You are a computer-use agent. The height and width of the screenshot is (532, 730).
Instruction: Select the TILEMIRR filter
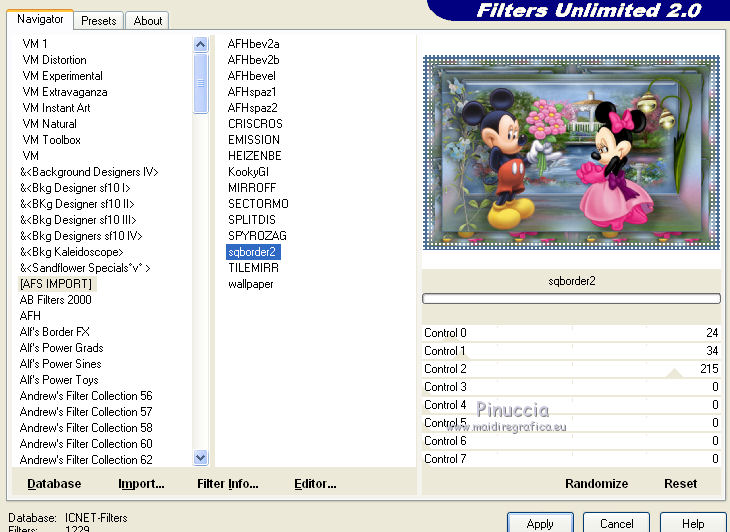(253, 268)
